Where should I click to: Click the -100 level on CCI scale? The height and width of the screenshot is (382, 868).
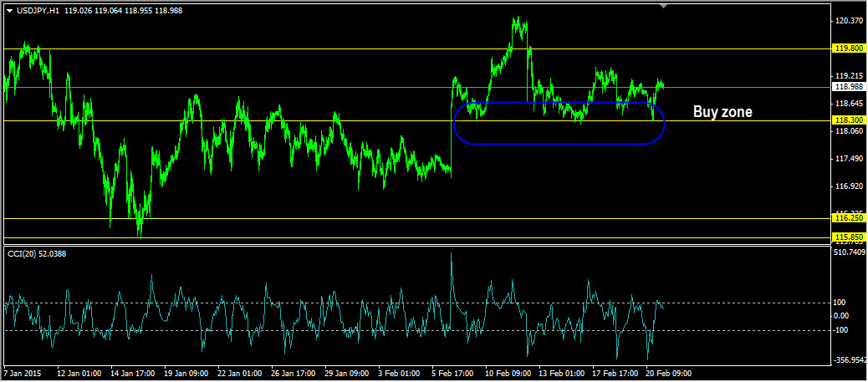point(841,330)
